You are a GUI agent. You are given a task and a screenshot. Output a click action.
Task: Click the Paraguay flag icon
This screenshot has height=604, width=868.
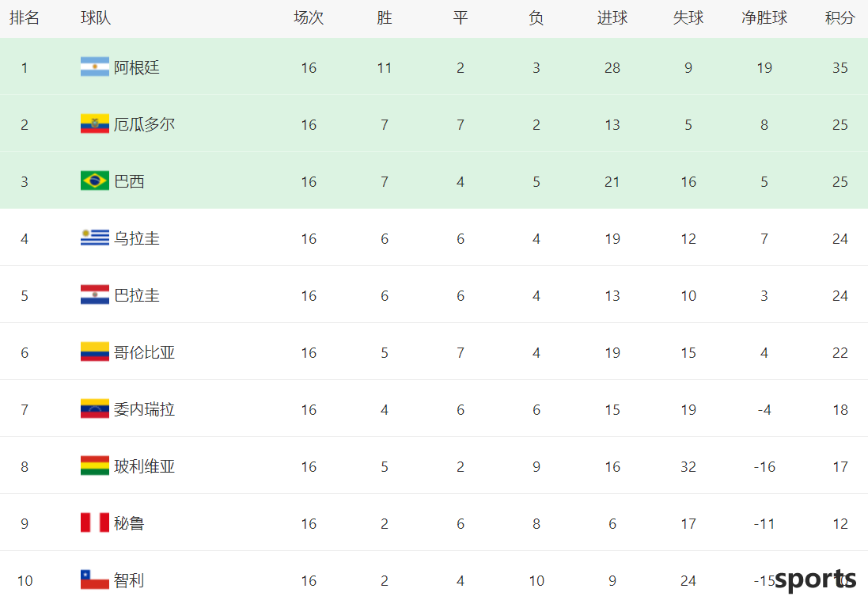[x=95, y=295]
